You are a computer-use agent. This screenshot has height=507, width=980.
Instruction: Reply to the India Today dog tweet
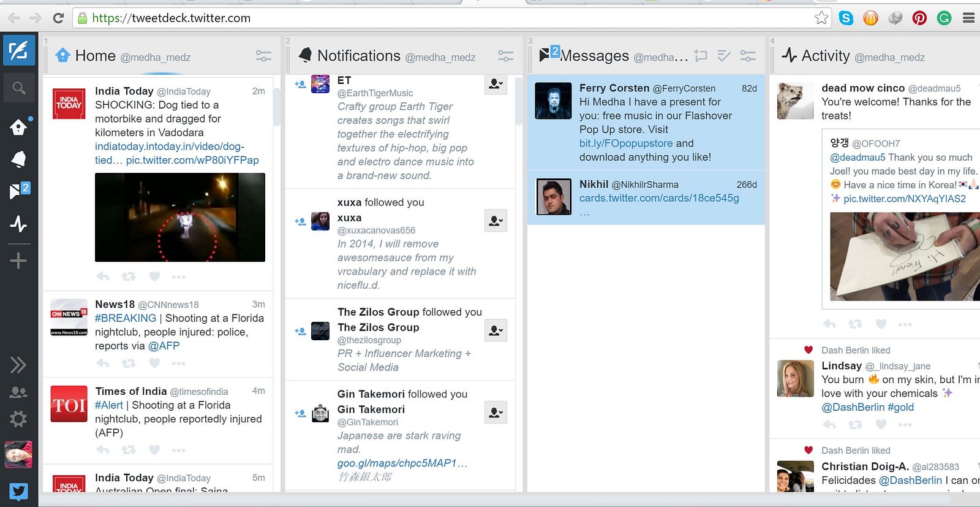[x=103, y=276]
